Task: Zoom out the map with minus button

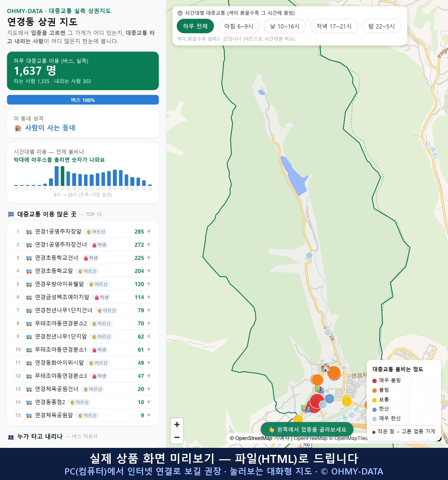Action: pos(177,437)
